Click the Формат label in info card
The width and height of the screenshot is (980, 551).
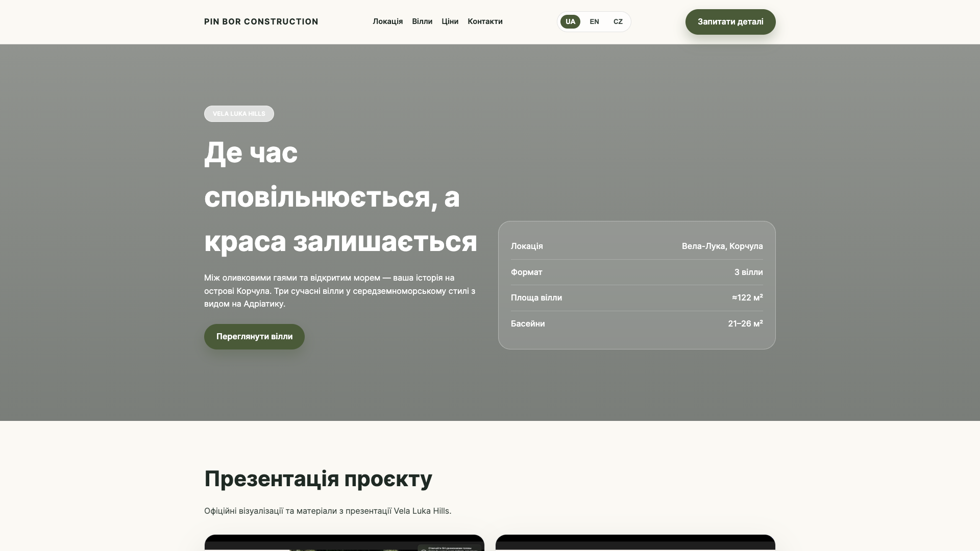[526, 272]
